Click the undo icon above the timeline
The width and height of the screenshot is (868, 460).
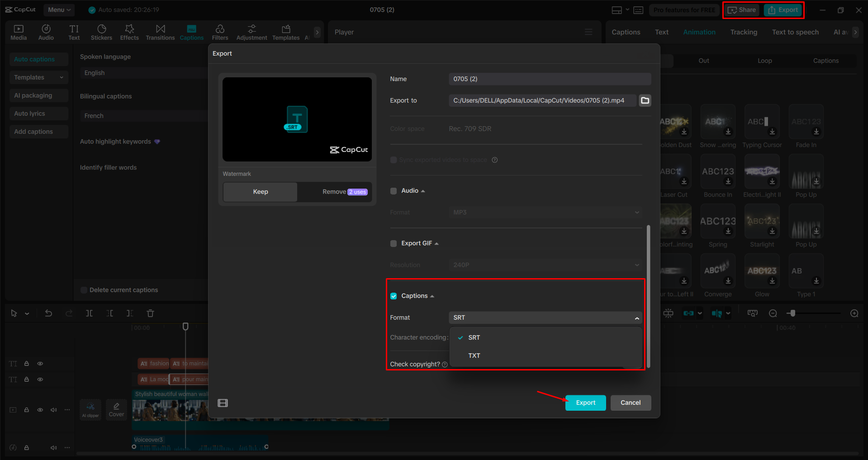click(x=49, y=313)
